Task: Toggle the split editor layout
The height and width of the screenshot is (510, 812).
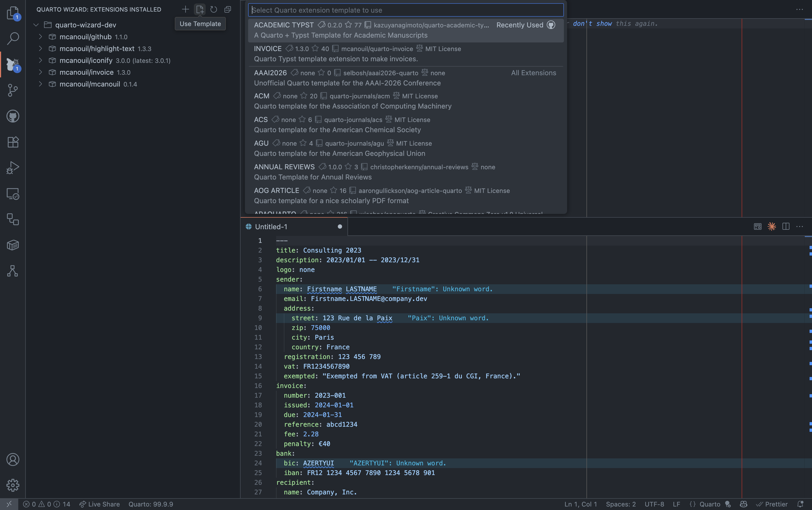Action: pyautogui.click(x=786, y=226)
